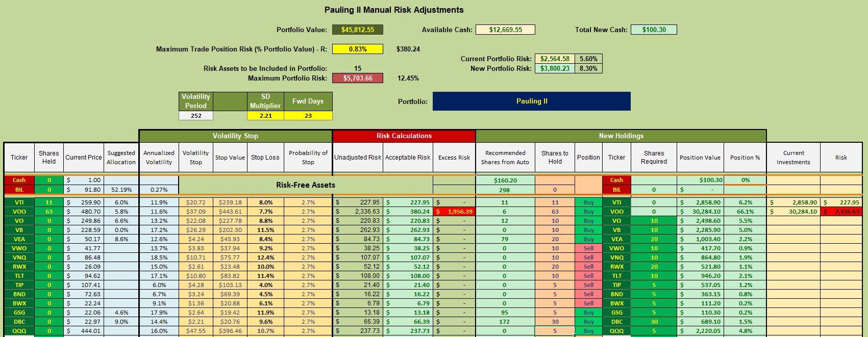
Task: Click the Cash recommended value $160.20
Action: point(505,180)
